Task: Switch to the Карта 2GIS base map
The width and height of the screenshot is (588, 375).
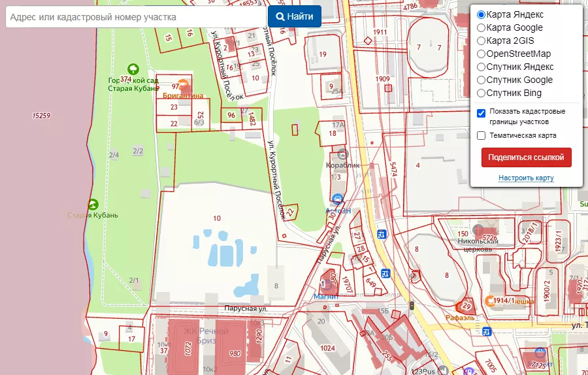Action: (x=482, y=41)
